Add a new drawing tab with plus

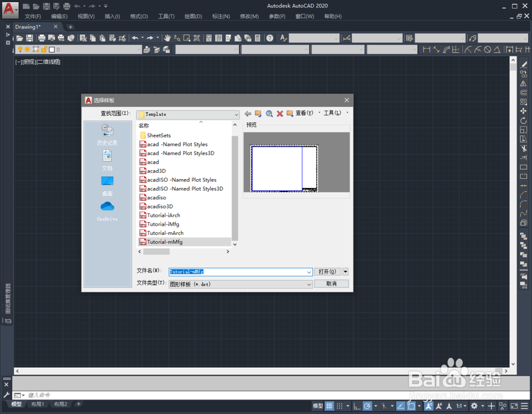[x=71, y=27]
